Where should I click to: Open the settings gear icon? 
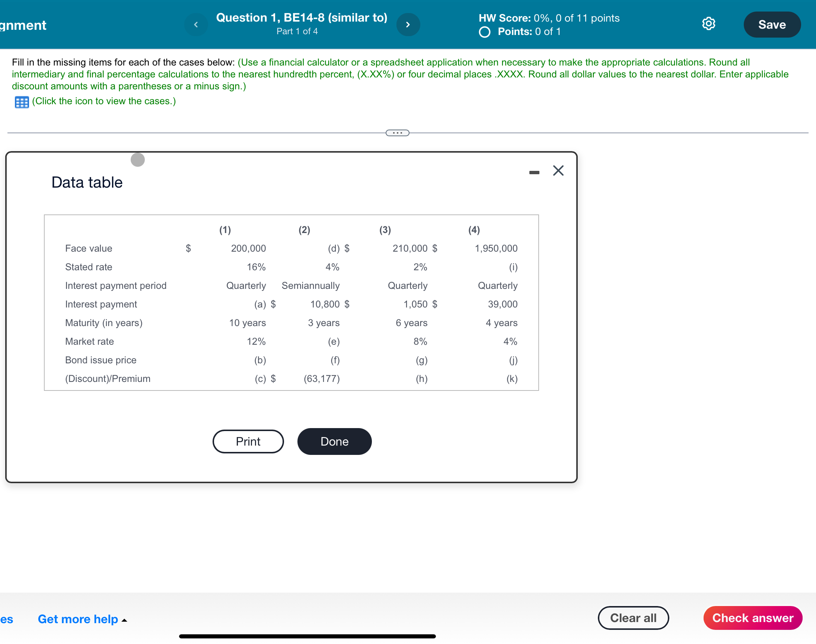[708, 24]
